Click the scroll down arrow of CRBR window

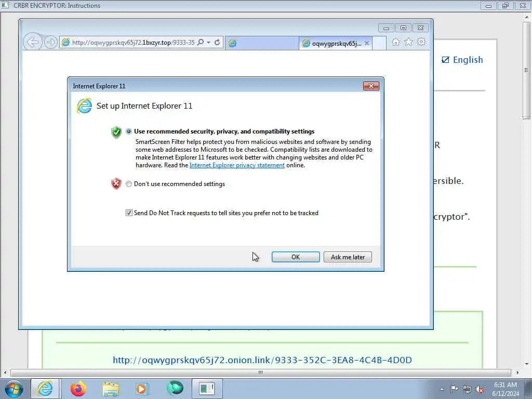click(527, 364)
